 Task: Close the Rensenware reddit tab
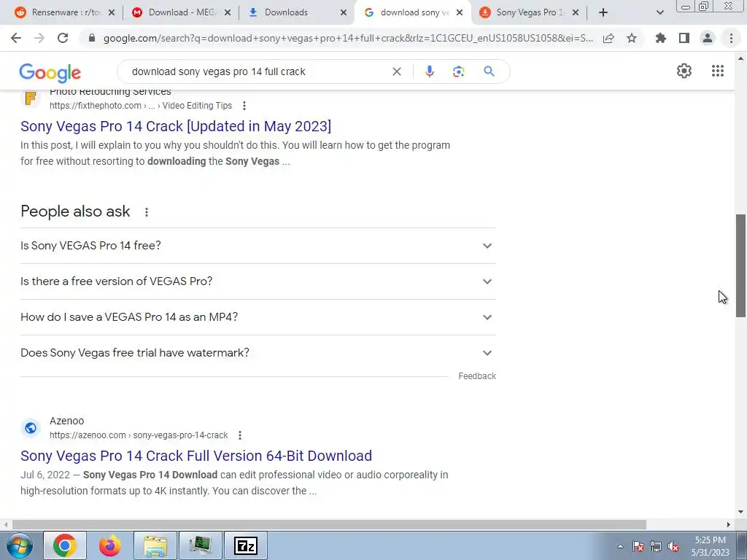coord(112,13)
